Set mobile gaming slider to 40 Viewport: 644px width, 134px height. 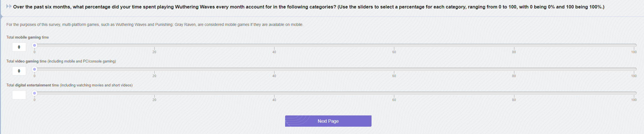coord(274,45)
